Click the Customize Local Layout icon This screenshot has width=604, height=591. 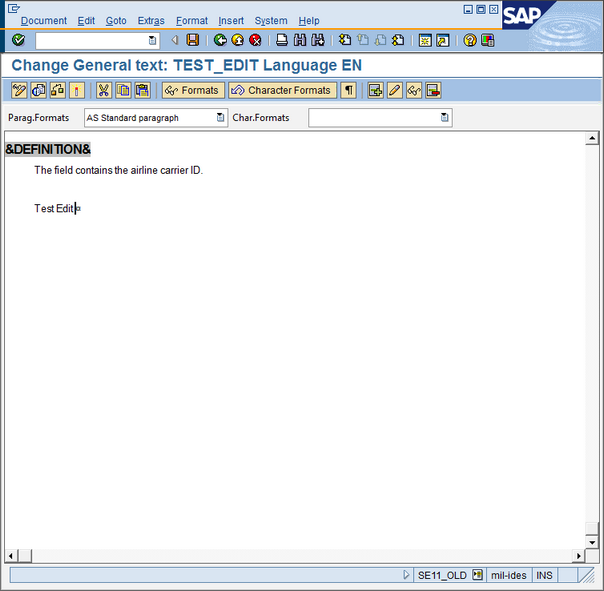(x=487, y=40)
